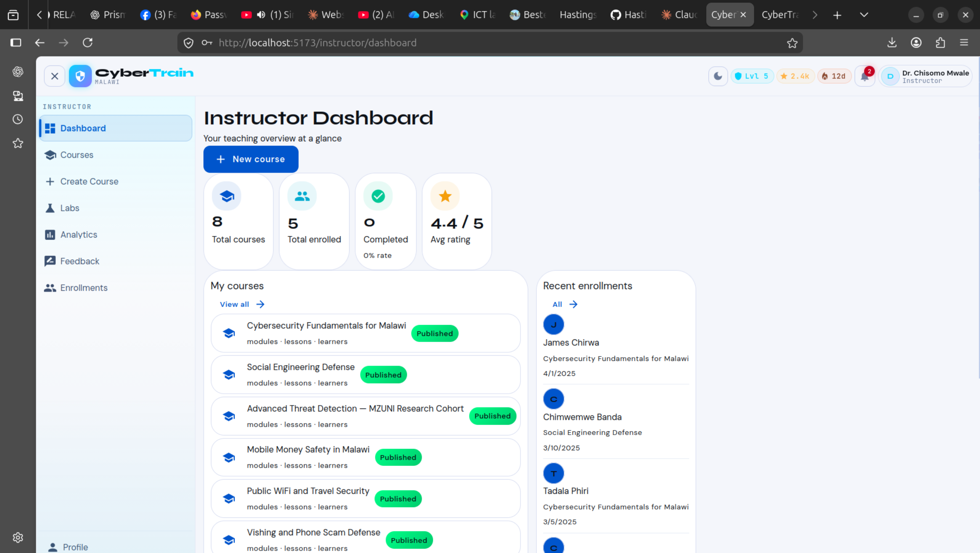Click Tadala Phiri avatar T
The height and width of the screenshot is (553, 980).
tap(553, 473)
